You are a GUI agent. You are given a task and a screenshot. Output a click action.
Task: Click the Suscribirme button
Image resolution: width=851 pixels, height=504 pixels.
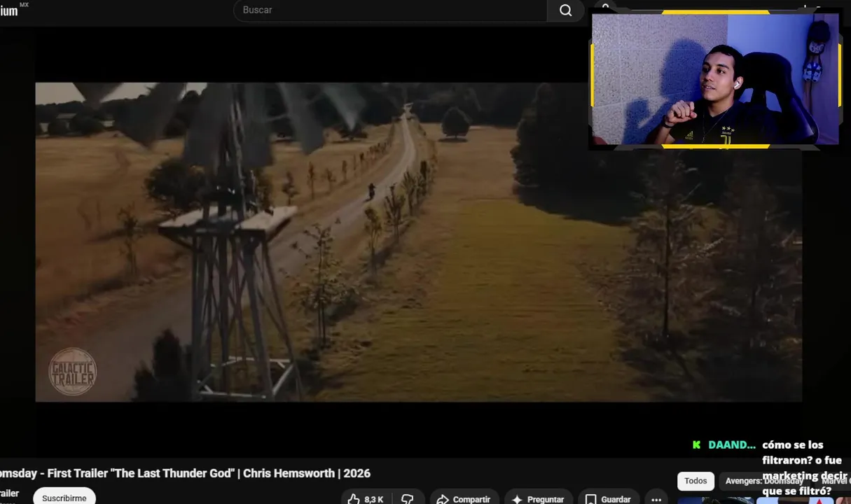[x=64, y=496]
